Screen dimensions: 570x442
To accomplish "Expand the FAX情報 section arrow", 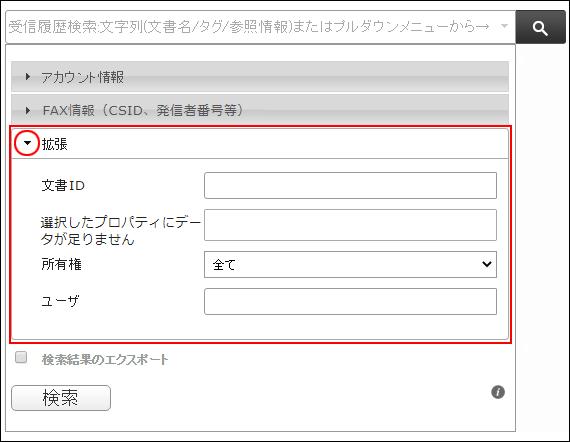I will click(x=28, y=110).
